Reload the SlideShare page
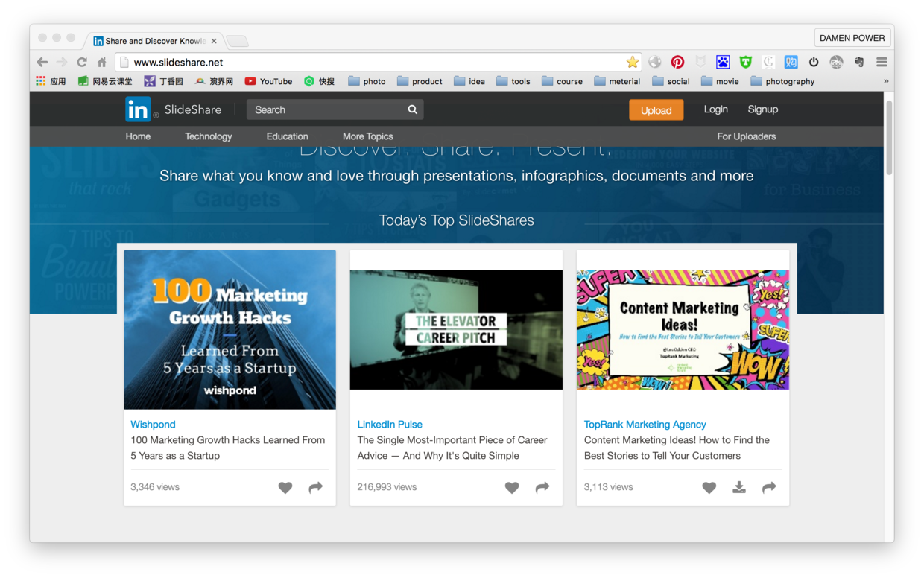 pyautogui.click(x=82, y=63)
